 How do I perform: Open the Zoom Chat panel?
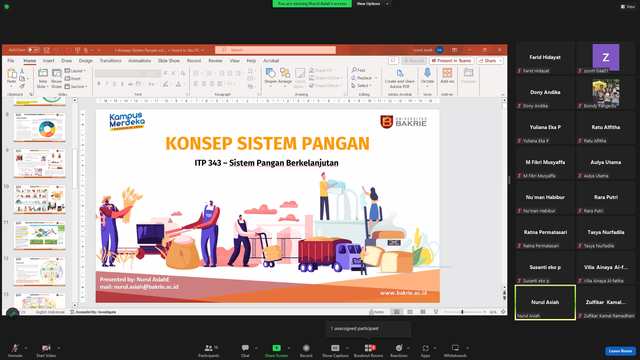point(245,350)
